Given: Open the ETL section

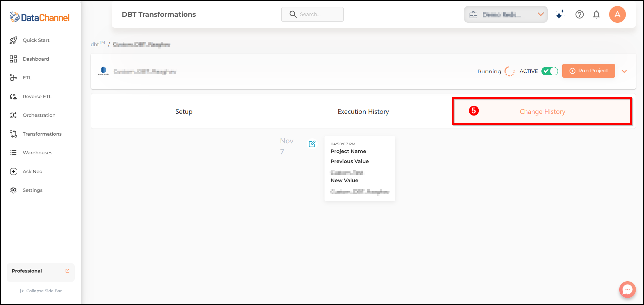Looking at the screenshot, I should click(x=27, y=78).
